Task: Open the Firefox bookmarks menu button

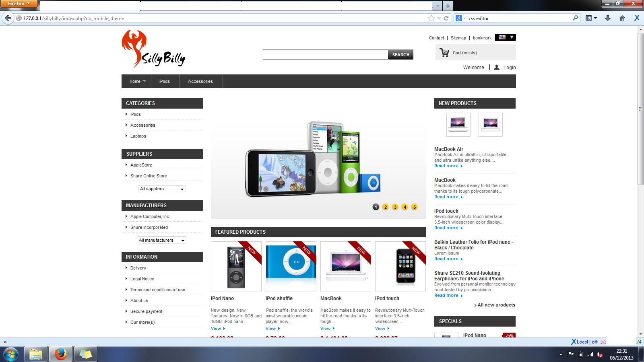Action: click(x=591, y=18)
